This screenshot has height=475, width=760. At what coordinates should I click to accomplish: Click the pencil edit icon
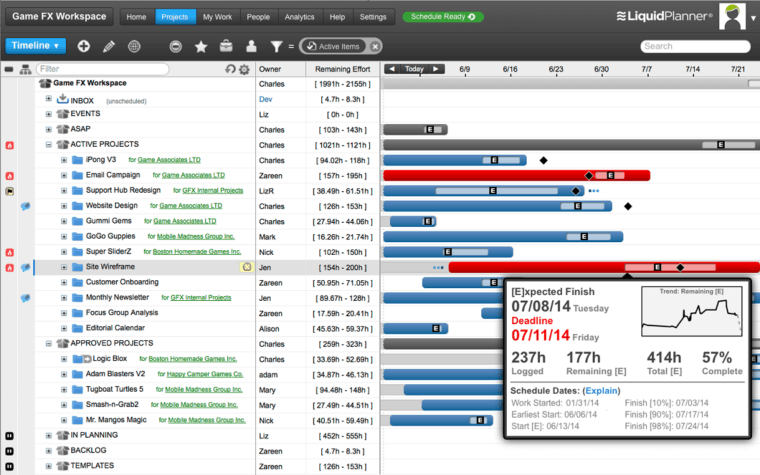pos(108,46)
